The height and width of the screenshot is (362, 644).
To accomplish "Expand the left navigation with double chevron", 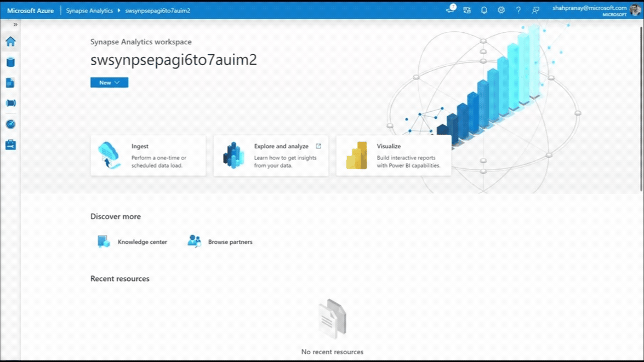I will click(x=15, y=25).
